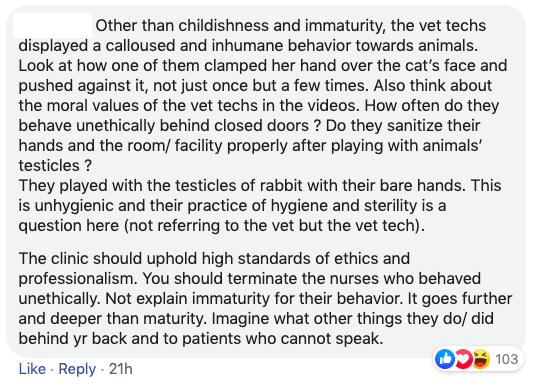Viewport: 552px width, 390px height.
Task: Click the paragraph starting "The clinic should uphold"
Action: pyautogui.click(x=265, y=298)
